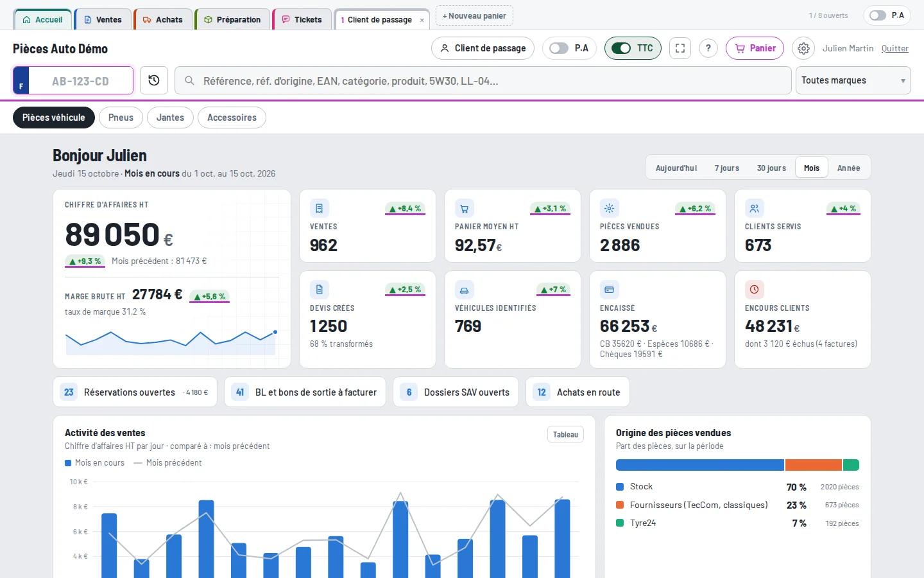Click the Pièces vendues gear icon
This screenshot has width=924, height=578.
tap(610, 208)
